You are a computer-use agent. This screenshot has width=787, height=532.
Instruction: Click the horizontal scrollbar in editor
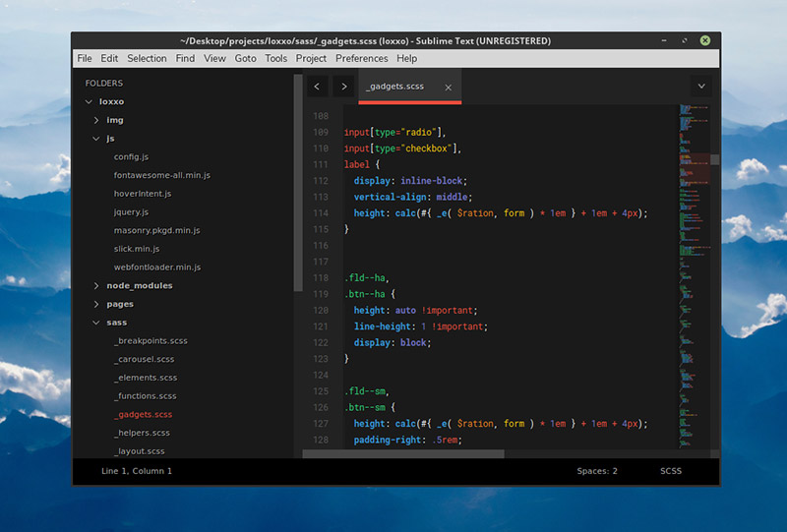(x=403, y=454)
